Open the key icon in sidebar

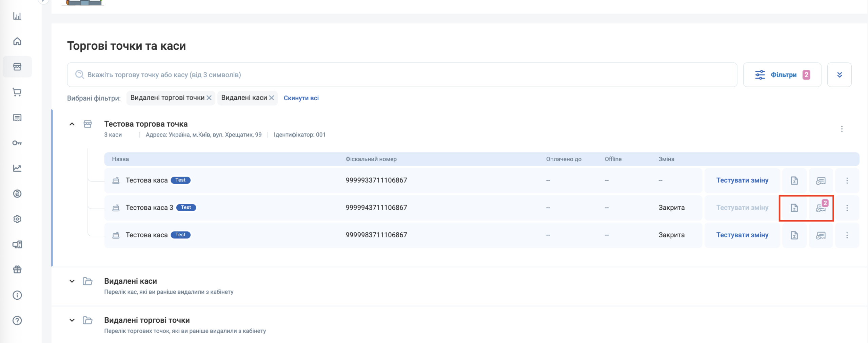(x=17, y=143)
